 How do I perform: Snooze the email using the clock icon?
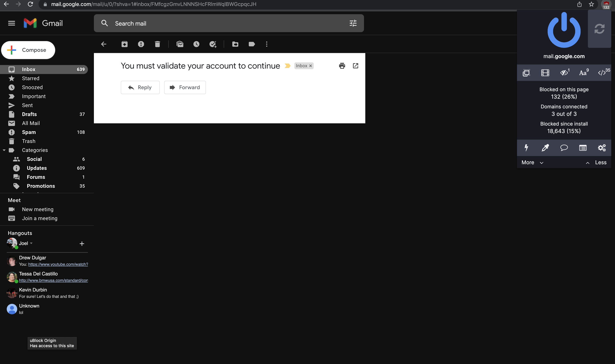(196, 44)
